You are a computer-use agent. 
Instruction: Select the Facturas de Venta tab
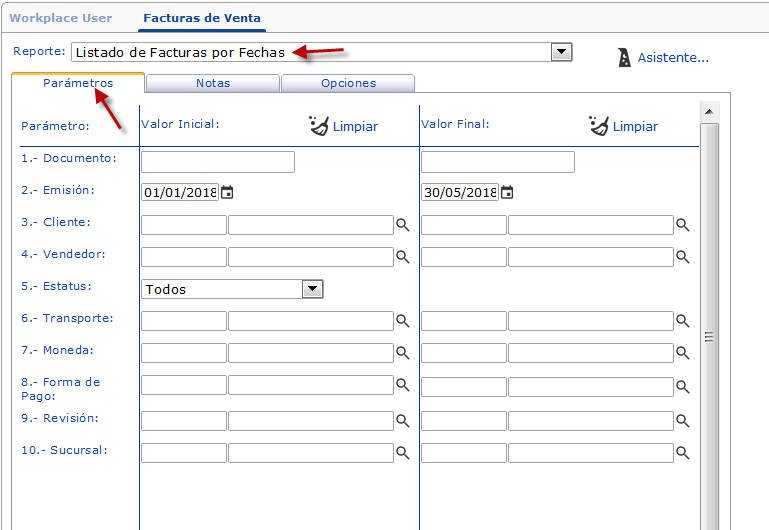point(202,18)
